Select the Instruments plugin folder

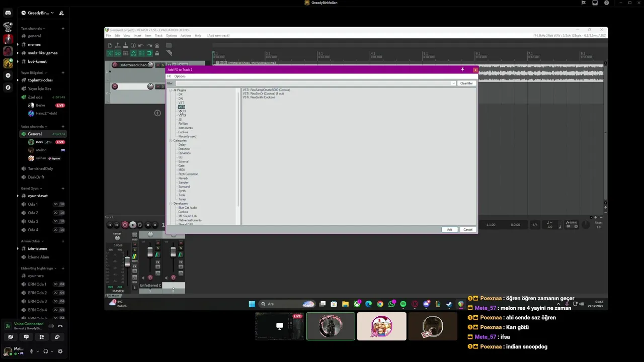point(185,128)
